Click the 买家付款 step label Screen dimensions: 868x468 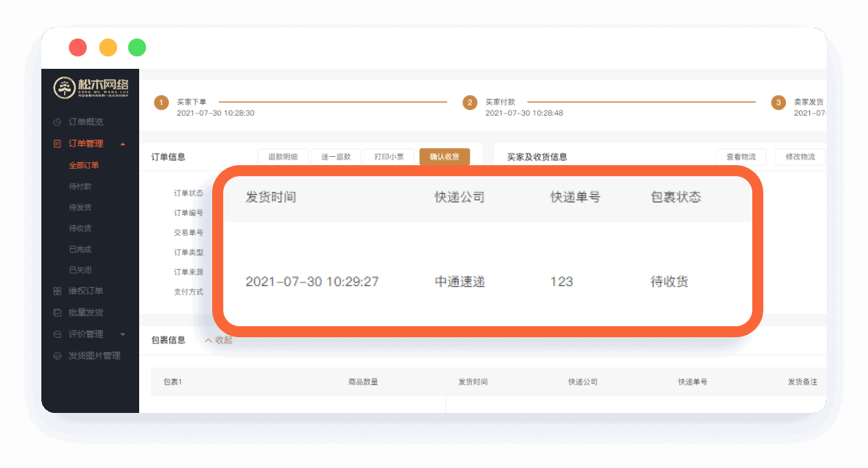(500, 102)
